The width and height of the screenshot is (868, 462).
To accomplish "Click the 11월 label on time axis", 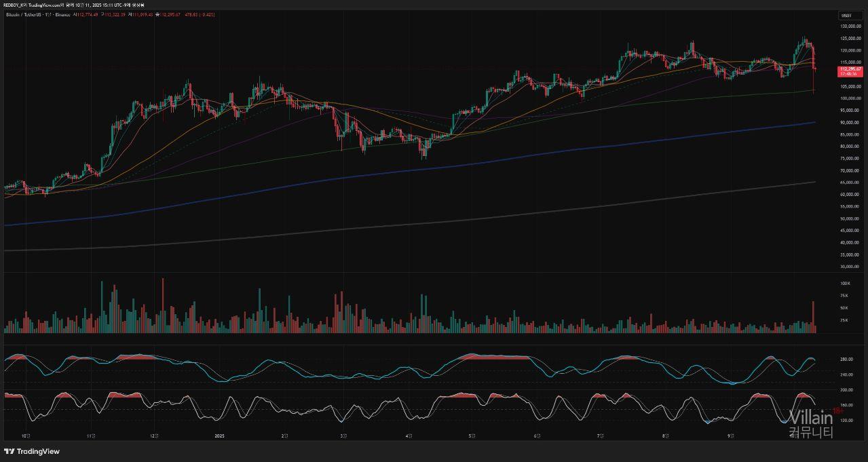I will (x=91, y=436).
